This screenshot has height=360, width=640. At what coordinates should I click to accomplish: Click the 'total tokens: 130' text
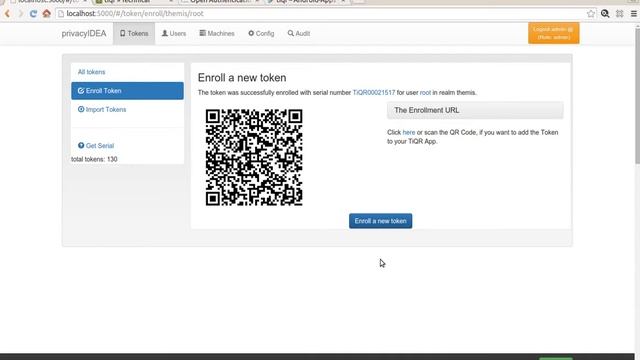click(x=94, y=159)
